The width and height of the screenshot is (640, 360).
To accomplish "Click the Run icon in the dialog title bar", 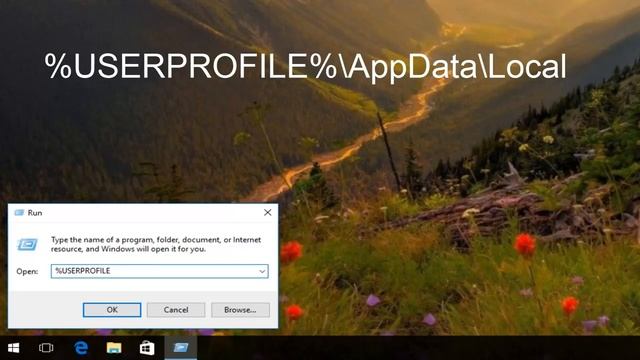I will point(19,213).
